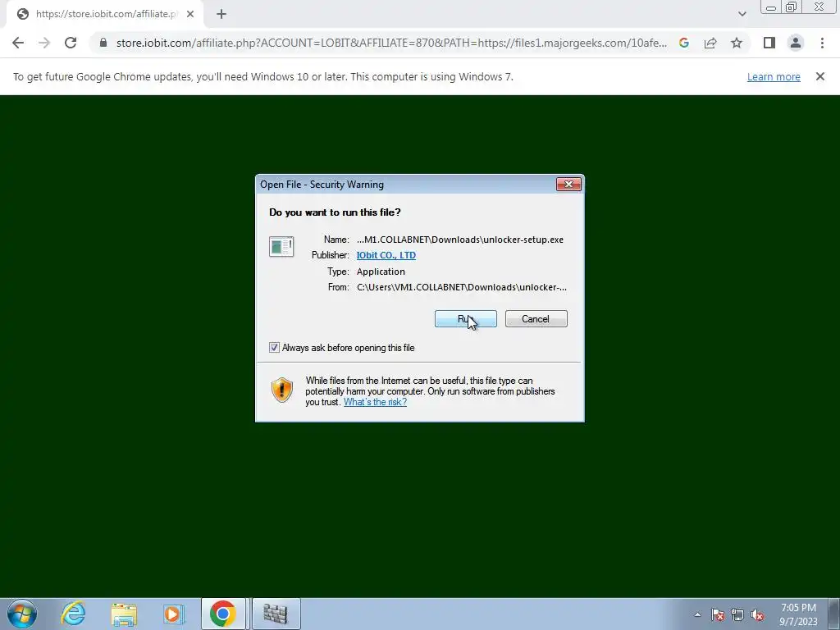This screenshot has height=630, width=840.
Task: Open the Windows Start menu
Action: pos(22,614)
